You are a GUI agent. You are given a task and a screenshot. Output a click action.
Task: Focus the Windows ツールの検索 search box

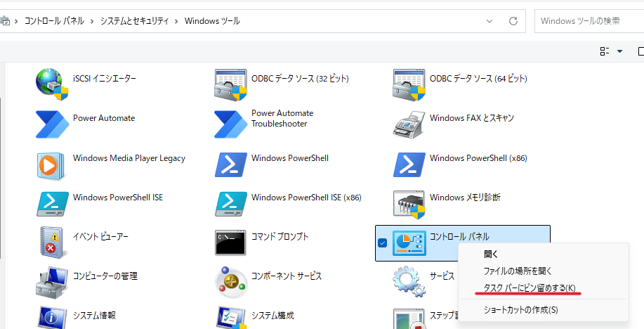tap(590, 21)
